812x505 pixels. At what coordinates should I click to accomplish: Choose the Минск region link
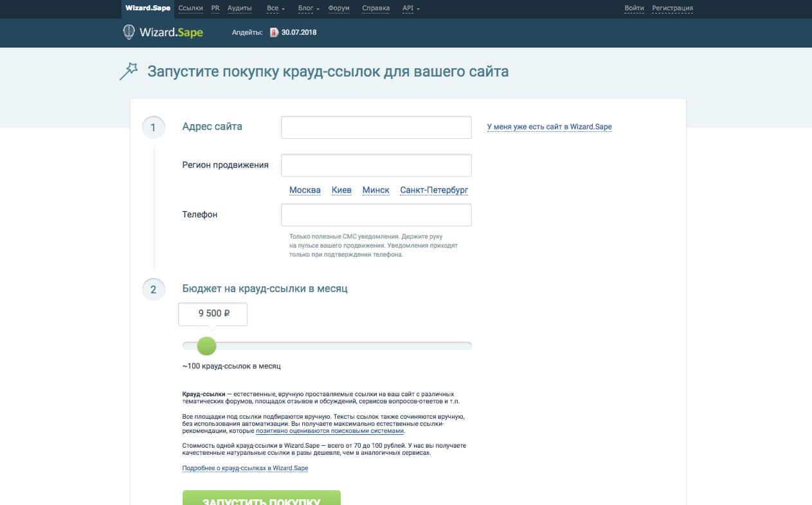[x=375, y=190]
